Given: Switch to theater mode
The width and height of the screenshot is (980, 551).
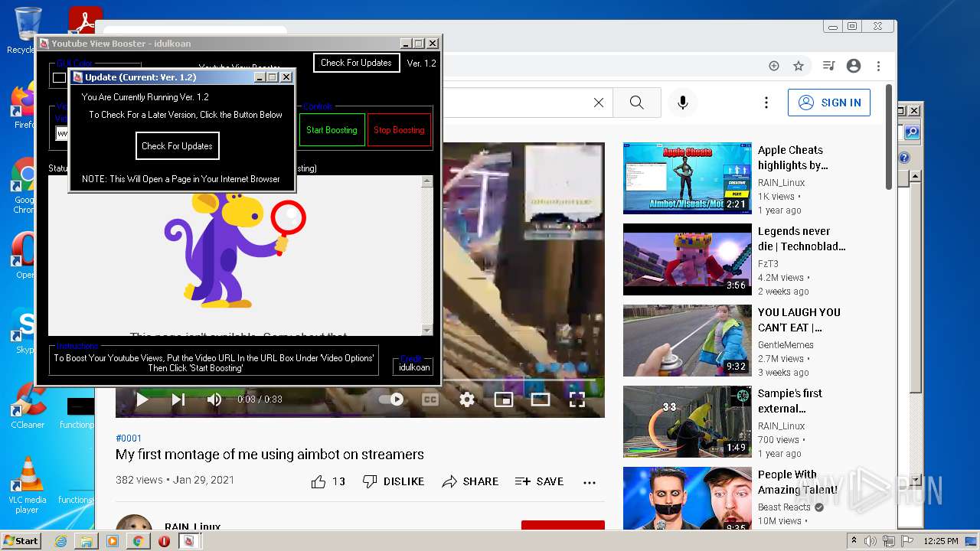Looking at the screenshot, I should 541,399.
